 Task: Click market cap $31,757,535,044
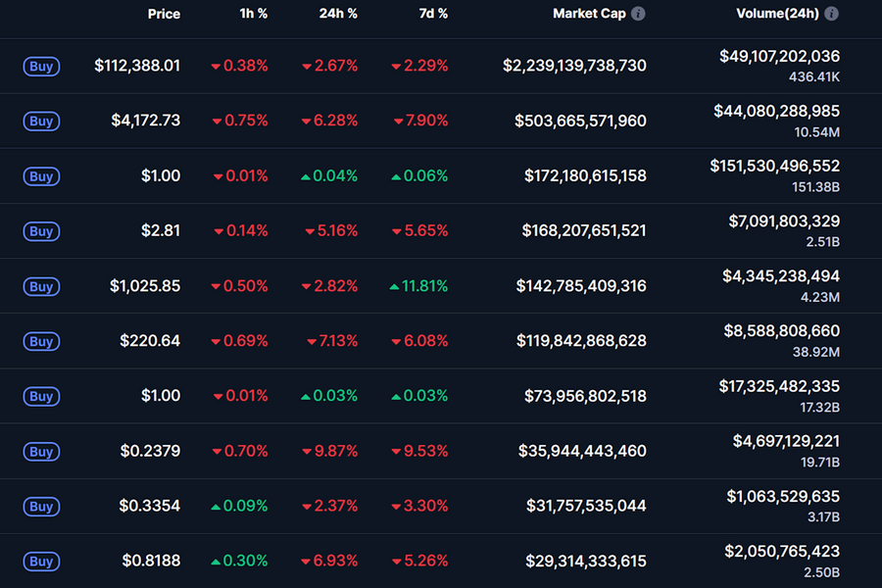tap(586, 506)
